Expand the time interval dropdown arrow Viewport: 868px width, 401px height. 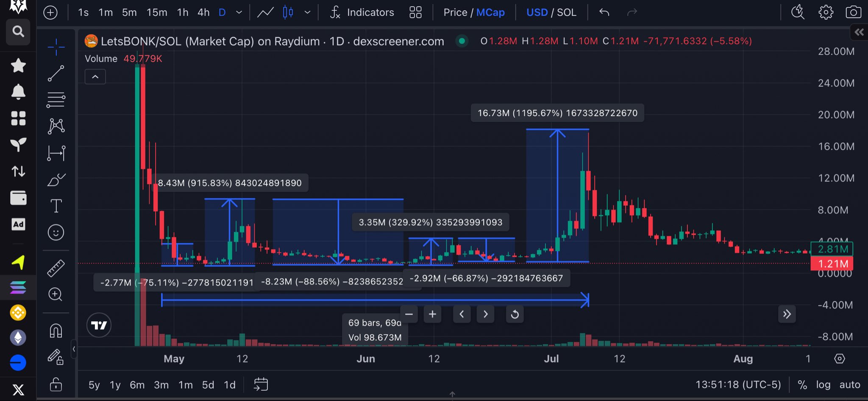tap(239, 13)
